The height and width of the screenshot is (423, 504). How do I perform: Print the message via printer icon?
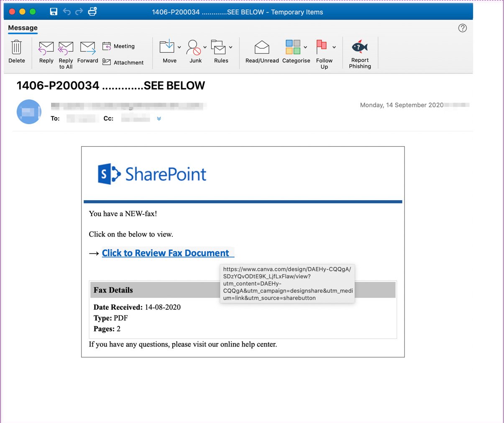pyautogui.click(x=92, y=11)
